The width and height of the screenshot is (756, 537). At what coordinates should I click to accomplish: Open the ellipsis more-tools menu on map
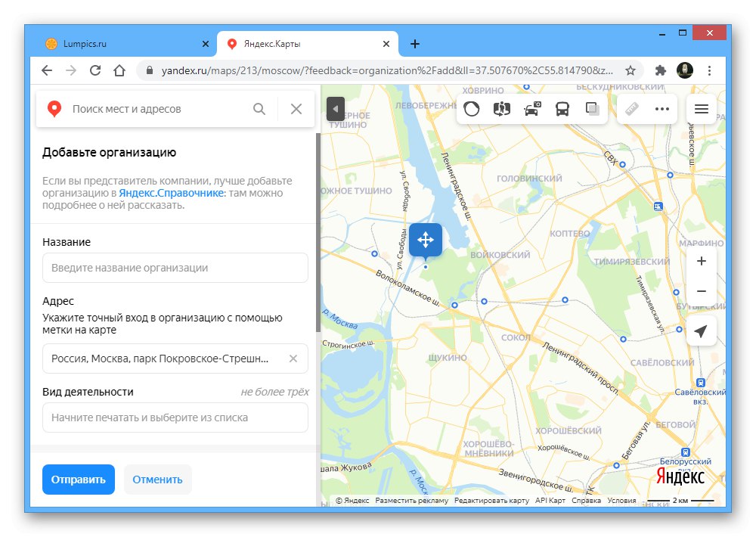pyautogui.click(x=663, y=108)
